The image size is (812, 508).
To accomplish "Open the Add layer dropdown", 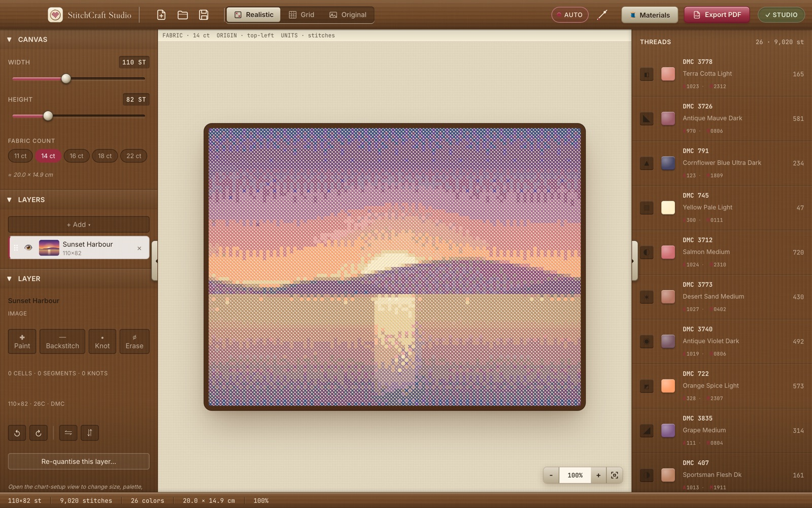I will coord(79,225).
